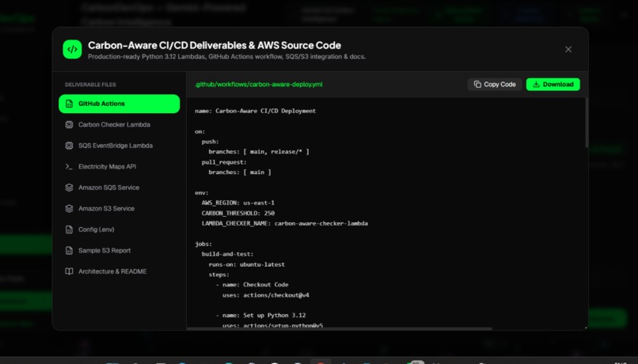
Task: Click the chip icon beside Carbon Checker Lambda
Action: 69,125
